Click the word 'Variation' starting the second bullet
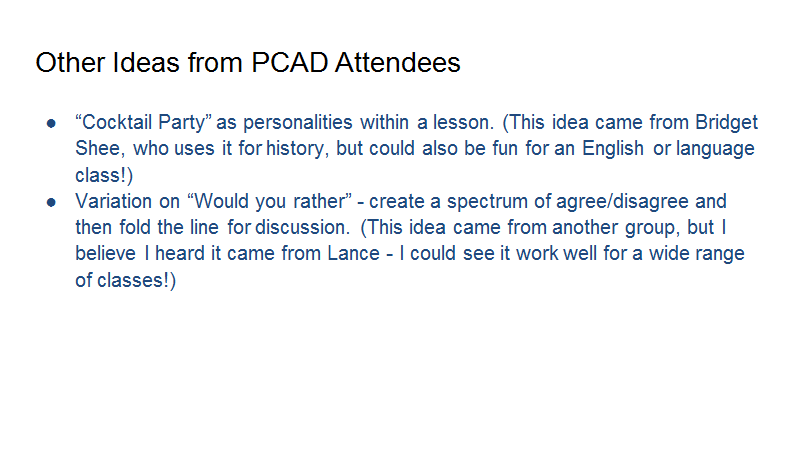Image resolution: width=800 pixels, height=450 pixels. coord(113,201)
